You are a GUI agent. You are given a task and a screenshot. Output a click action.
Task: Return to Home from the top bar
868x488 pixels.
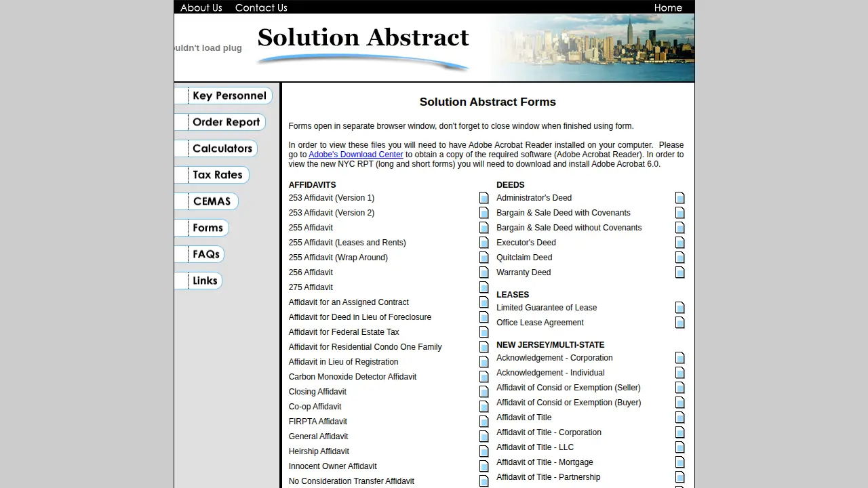pos(668,7)
